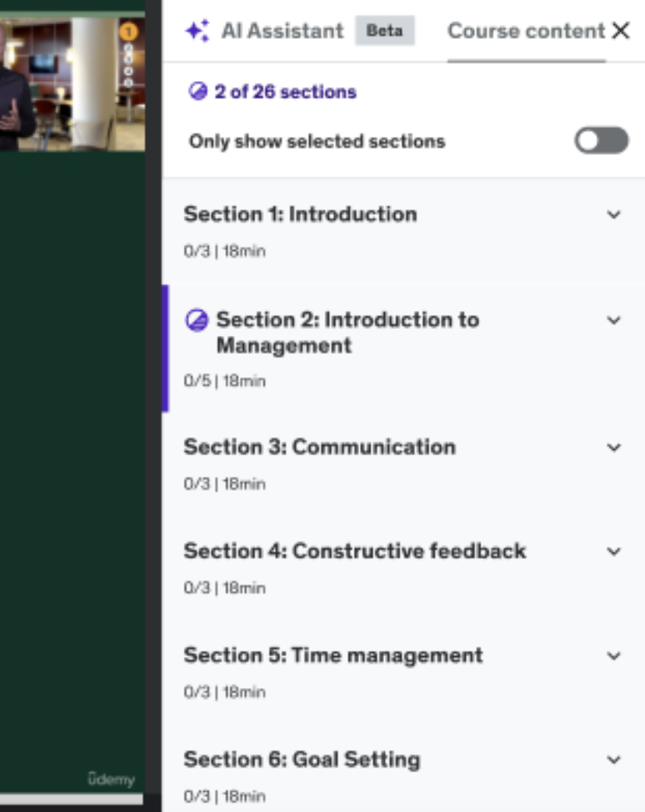Viewport: 645px width, 812px height.
Task: Click the Beta badge label
Action: tap(385, 31)
